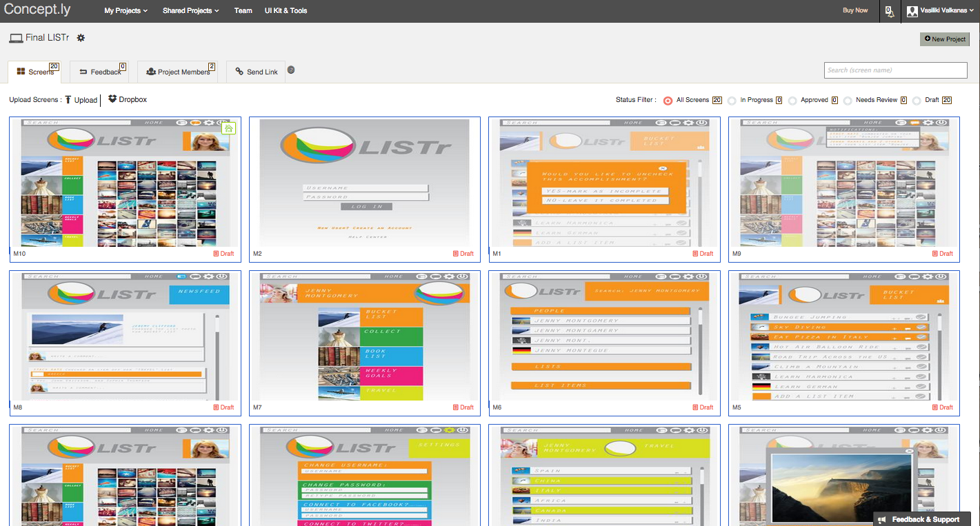Click the help question mark icon beside Send Link
Viewport: 980px width, 526px height.
click(290, 70)
